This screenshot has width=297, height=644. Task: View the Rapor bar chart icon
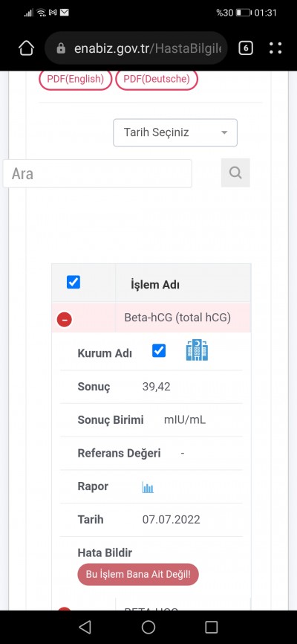148,487
